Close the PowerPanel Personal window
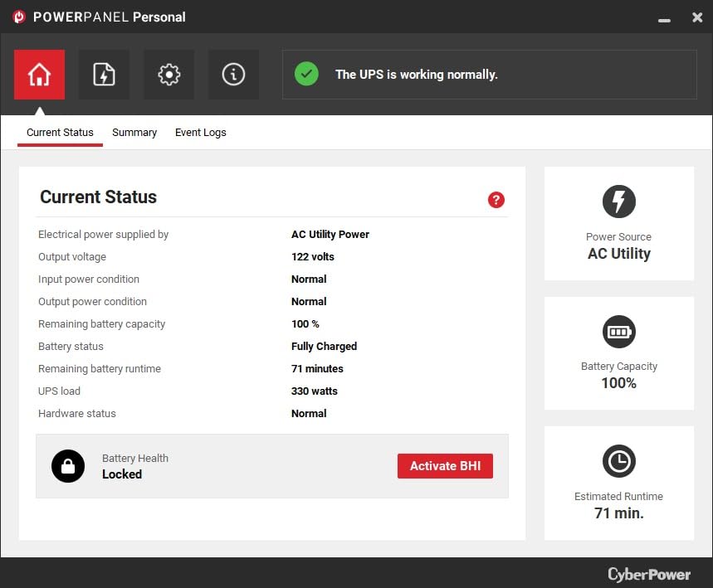The height and width of the screenshot is (588, 713). 697,17
